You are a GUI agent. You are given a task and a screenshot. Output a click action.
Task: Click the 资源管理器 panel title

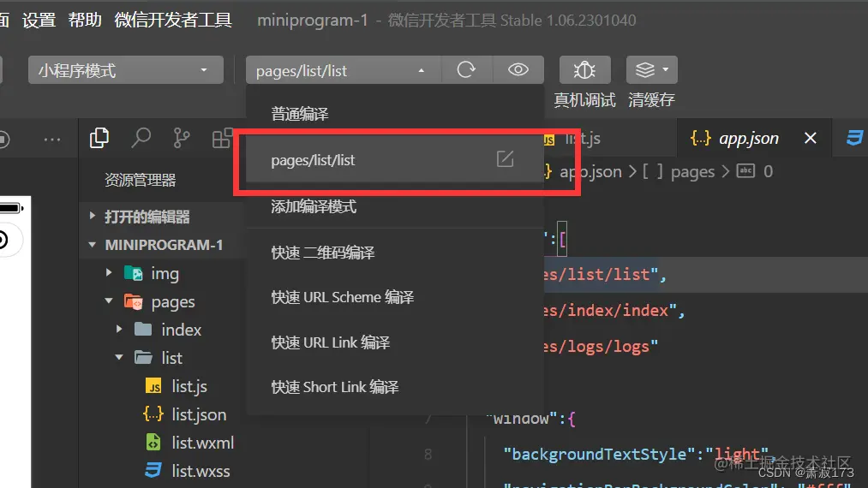tap(140, 180)
